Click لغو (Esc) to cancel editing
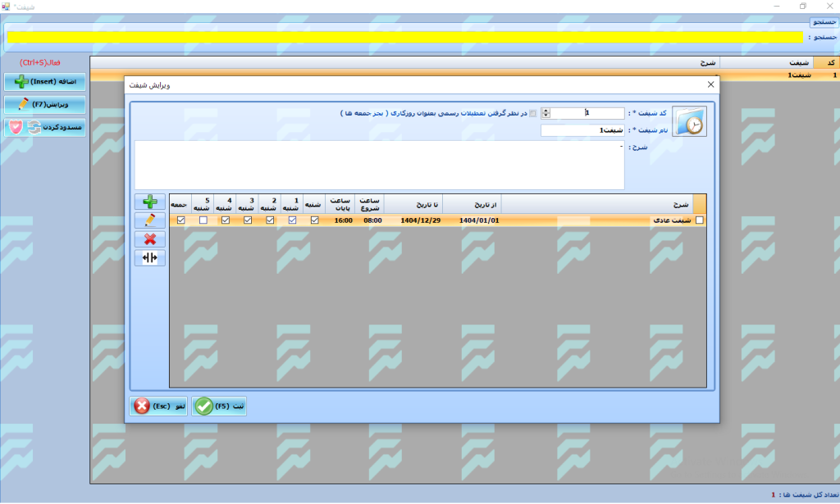This screenshot has height=504, width=840. pos(159,406)
